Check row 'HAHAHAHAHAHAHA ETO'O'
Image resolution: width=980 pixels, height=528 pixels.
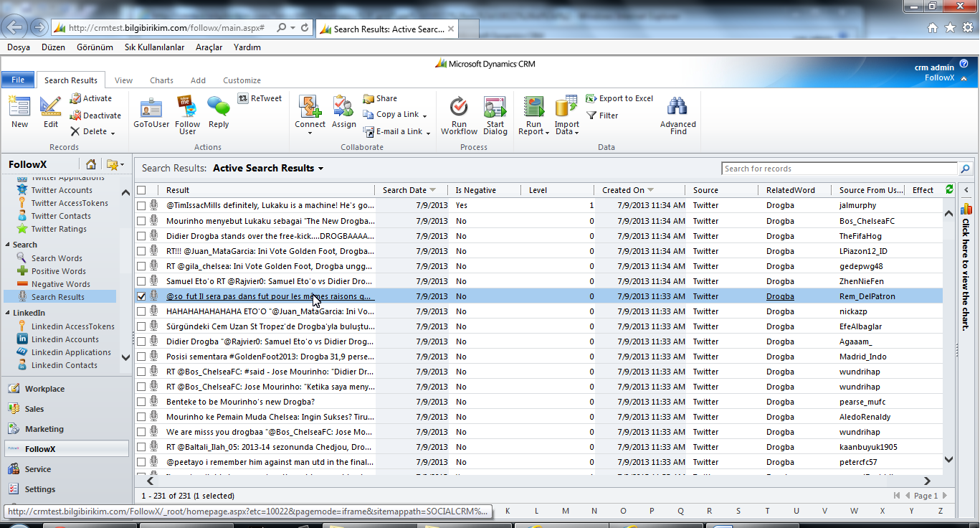141,311
